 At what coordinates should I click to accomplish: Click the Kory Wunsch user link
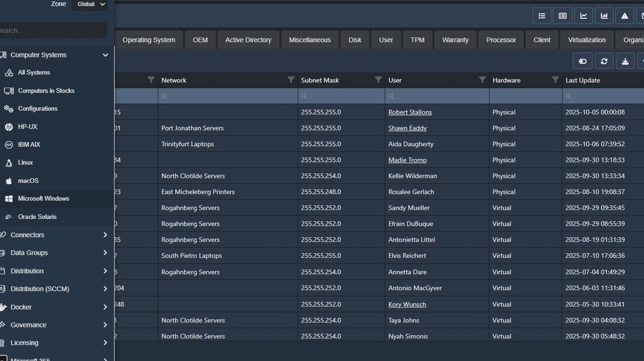[x=407, y=304]
